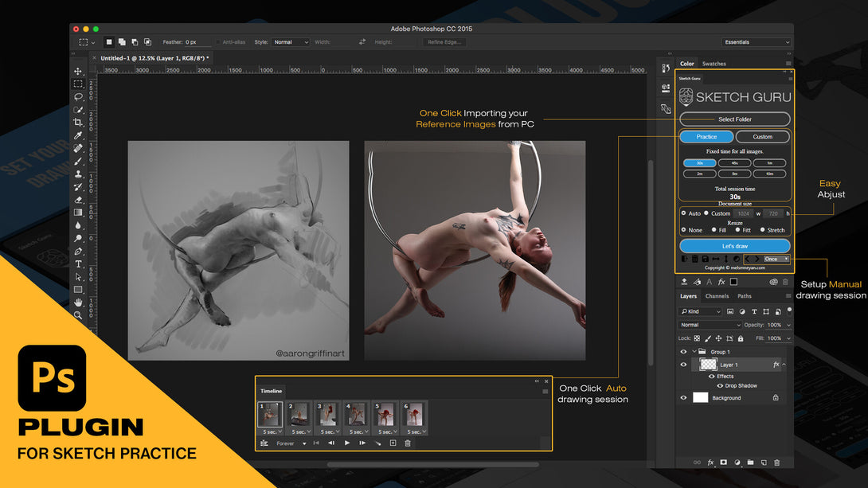
Task: Choose the Stretch resize radio option
Action: click(x=762, y=230)
